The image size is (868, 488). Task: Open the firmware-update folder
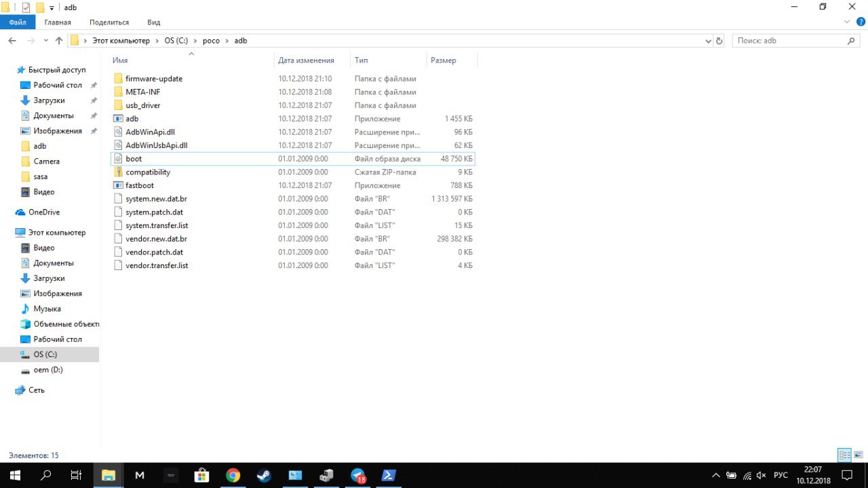point(153,79)
